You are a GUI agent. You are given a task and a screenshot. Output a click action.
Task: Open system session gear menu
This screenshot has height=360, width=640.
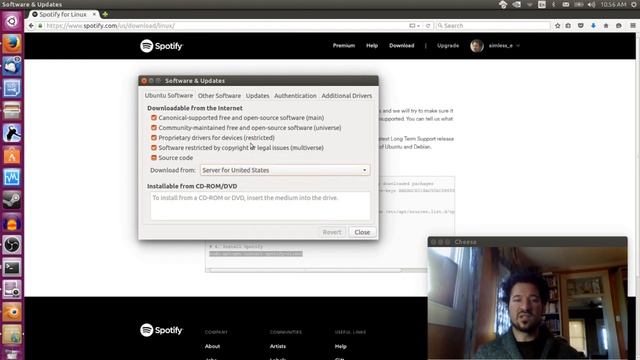point(634,4)
